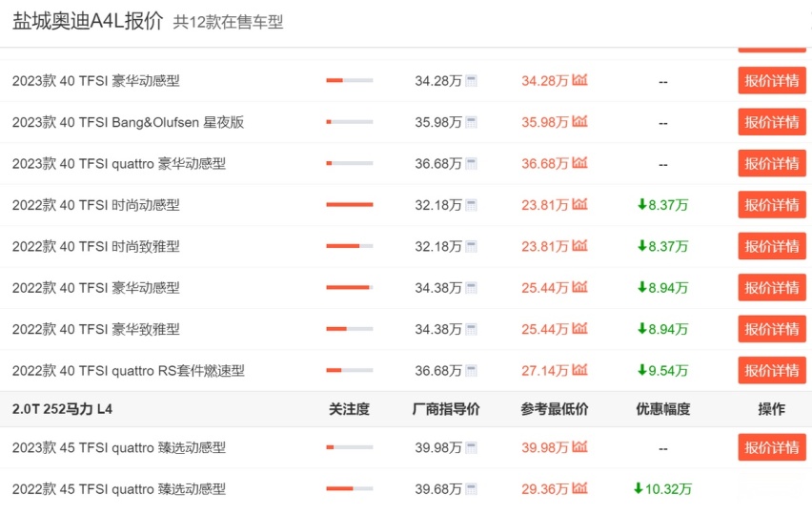The image size is (812, 514).
Task: Open 报价详情 for 2022款 时尚动感型
Action: (x=772, y=205)
